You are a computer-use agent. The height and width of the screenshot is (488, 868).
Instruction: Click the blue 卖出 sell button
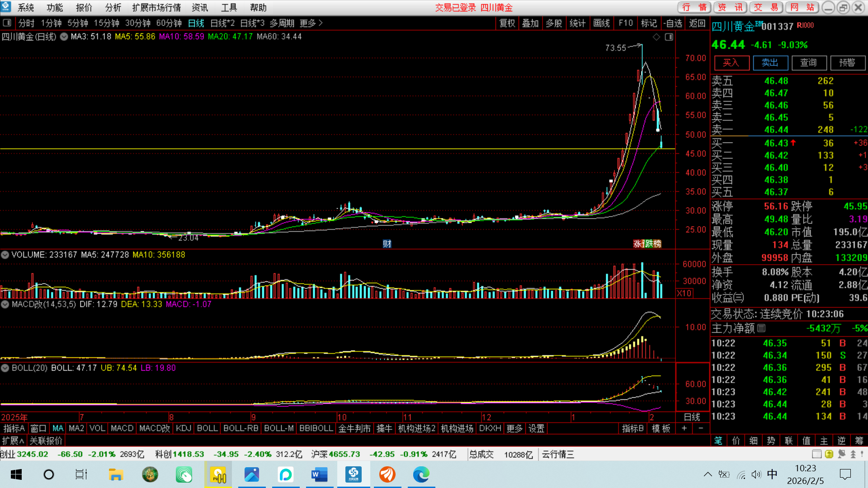tap(770, 63)
